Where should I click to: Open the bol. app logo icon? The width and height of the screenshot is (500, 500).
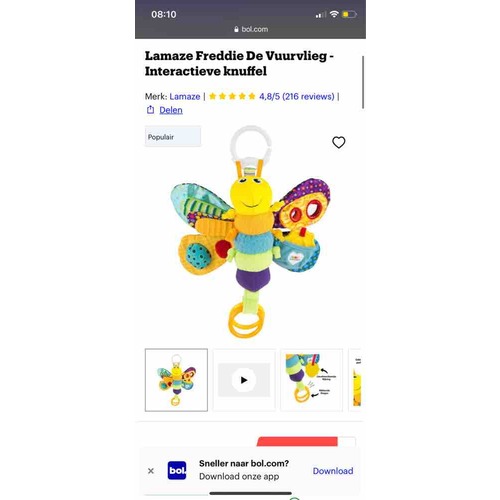[x=177, y=470]
